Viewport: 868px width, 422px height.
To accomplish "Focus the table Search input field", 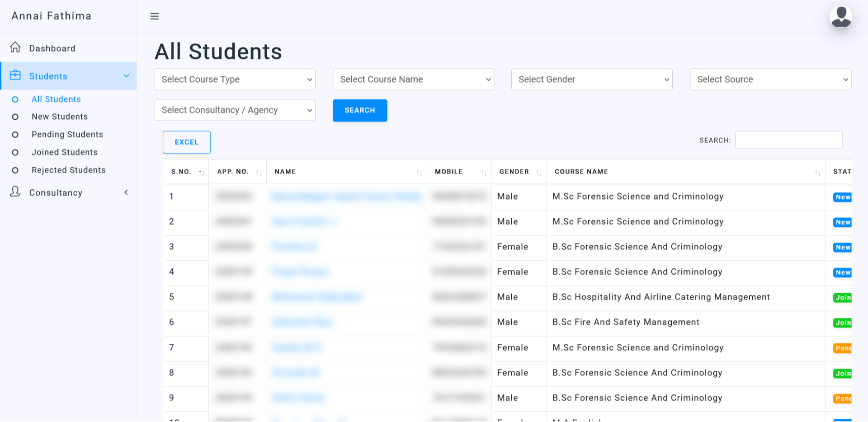I will point(788,140).
